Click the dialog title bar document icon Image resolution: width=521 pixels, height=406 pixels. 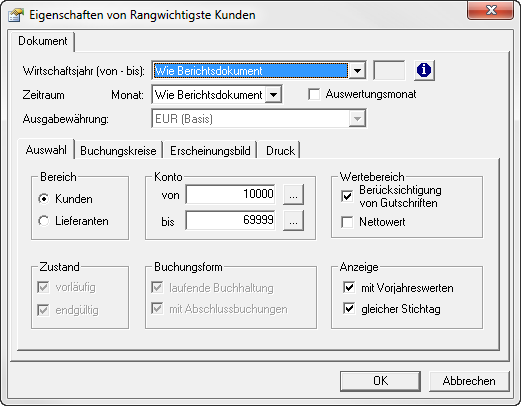(x=16, y=15)
